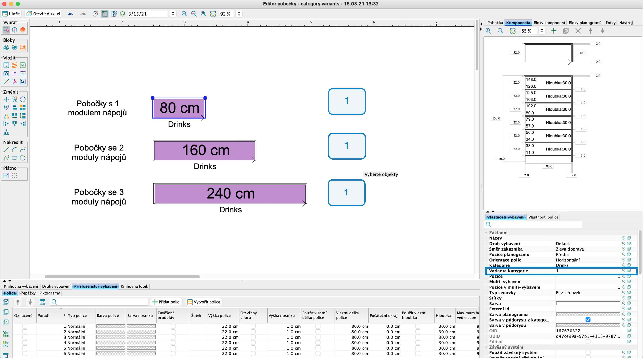
Task: Click the PDF insert icon under Vložit
Action: (x=15, y=81)
